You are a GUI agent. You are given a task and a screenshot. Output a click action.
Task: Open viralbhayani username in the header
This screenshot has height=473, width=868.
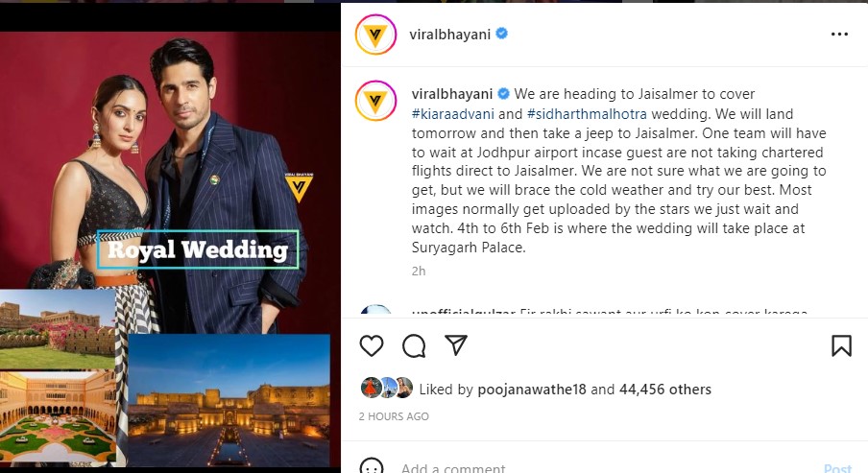pyautogui.click(x=449, y=35)
